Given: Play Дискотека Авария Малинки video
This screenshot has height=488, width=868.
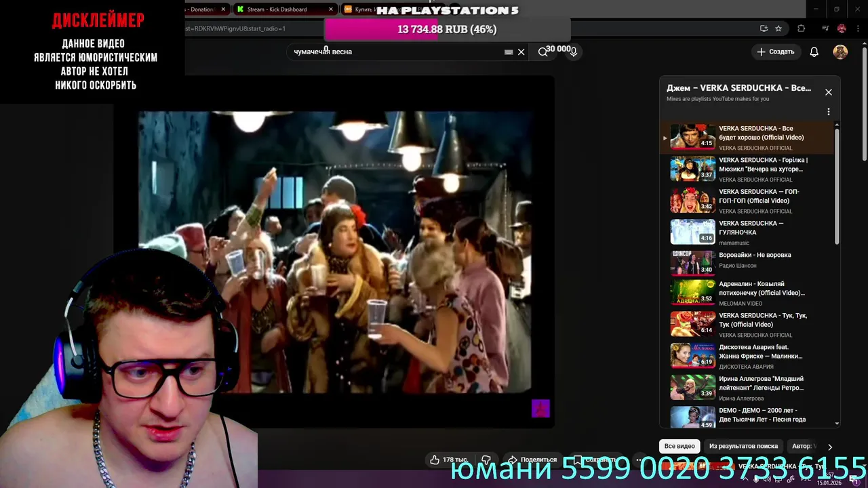Looking at the screenshot, I should click(747, 356).
